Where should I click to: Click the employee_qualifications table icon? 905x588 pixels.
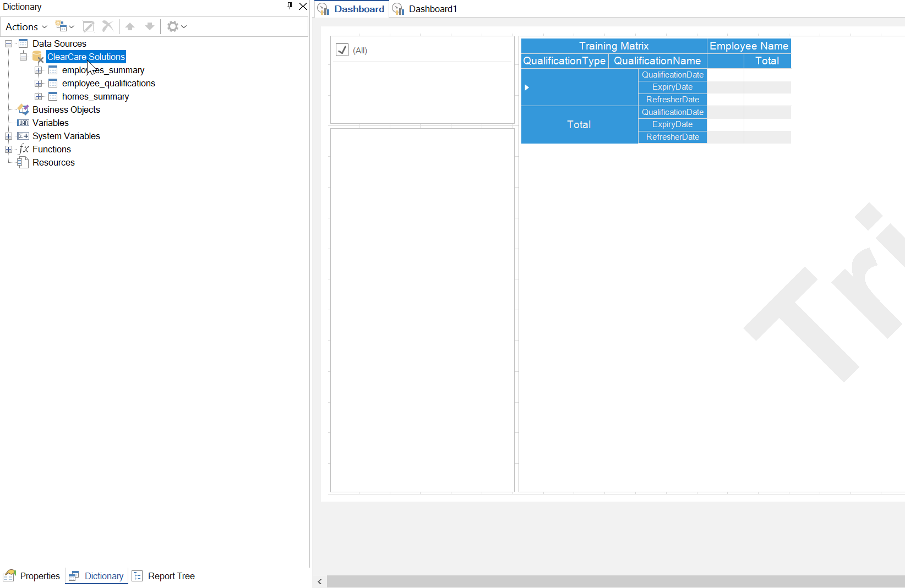click(x=53, y=83)
